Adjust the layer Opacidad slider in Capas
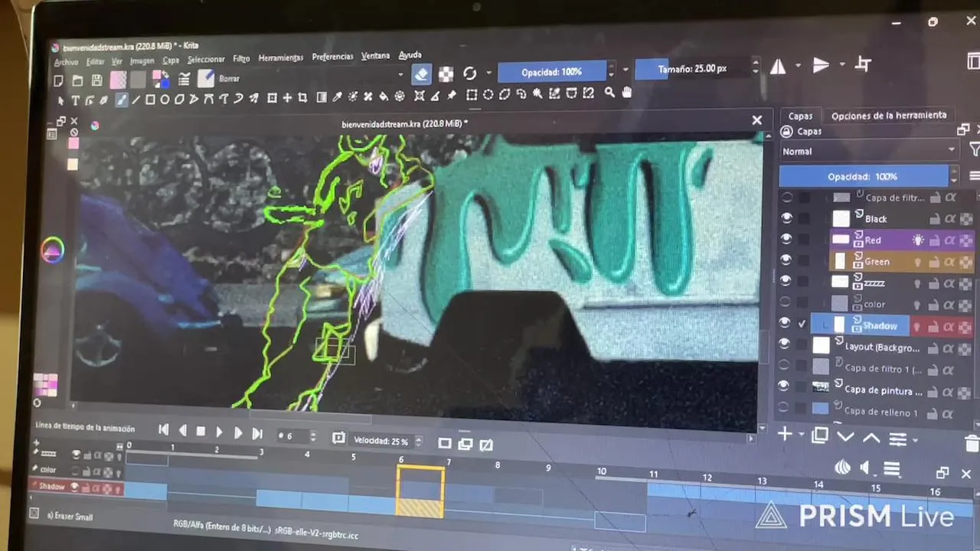 [x=864, y=176]
